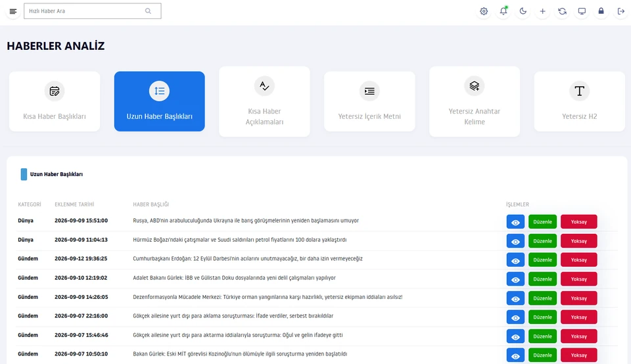Click Yoksay for Gökçek para aklama row
The height and width of the screenshot is (364, 631).
click(x=578, y=317)
